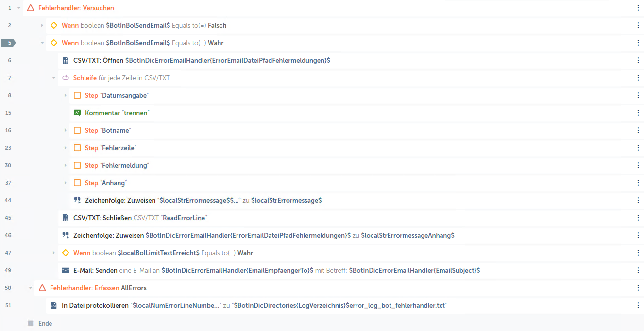644x331 pixels.
Task: Expand the Step "Fehlermeldung" block
Action: coord(66,165)
